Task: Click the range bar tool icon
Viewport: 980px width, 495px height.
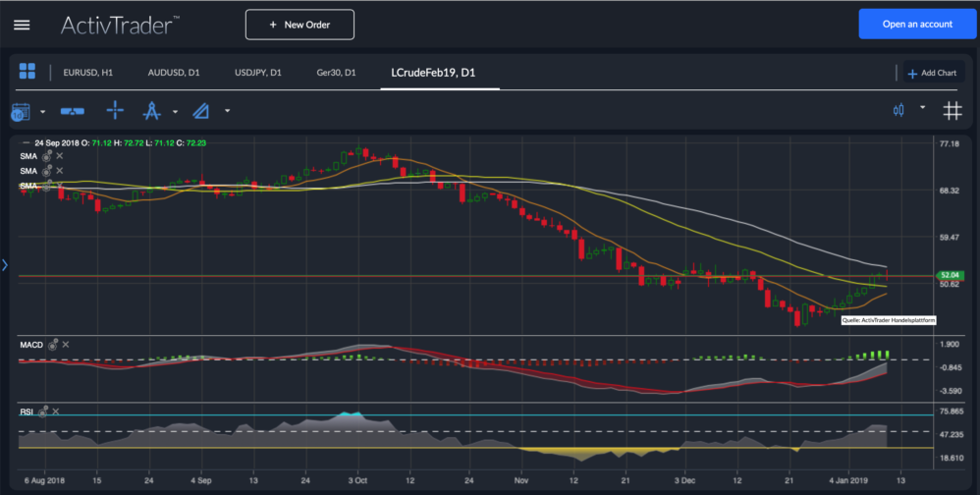Action: coord(73,111)
